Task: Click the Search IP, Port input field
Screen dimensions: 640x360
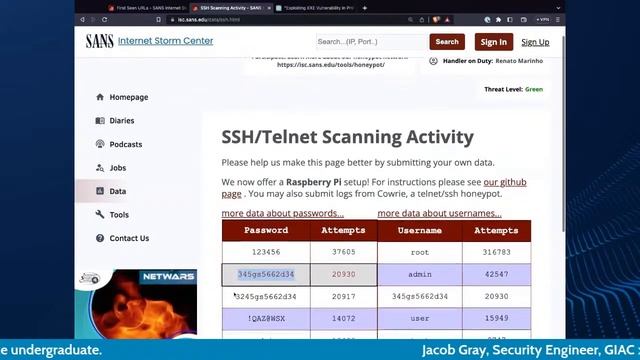Action: coord(371,42)
